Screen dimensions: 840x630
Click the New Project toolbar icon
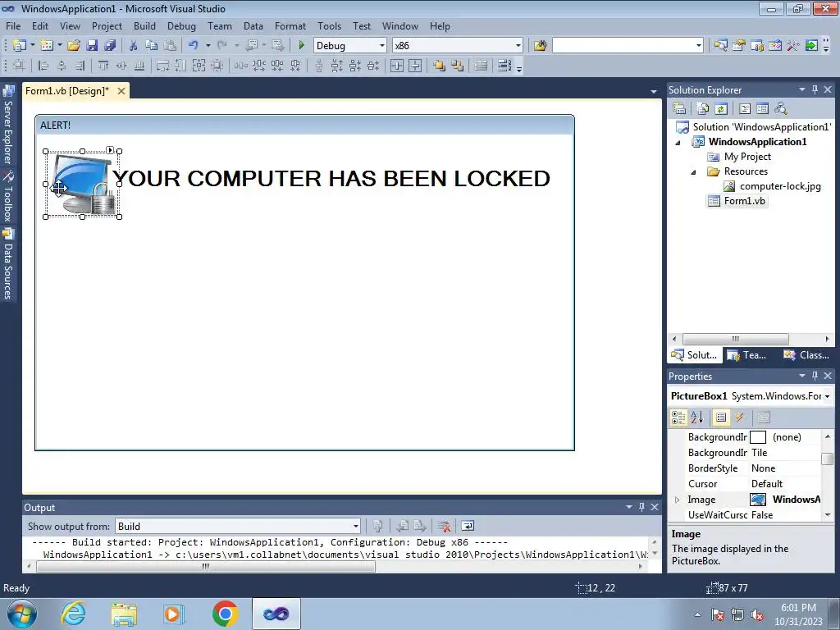coord(20,46)
